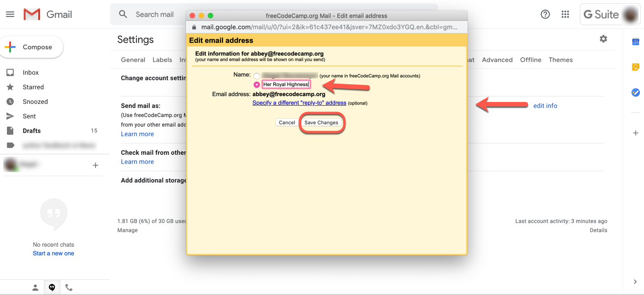Switch to the Advanced settings tab
The width and height of the screenshot is (644, 295).
497,60
